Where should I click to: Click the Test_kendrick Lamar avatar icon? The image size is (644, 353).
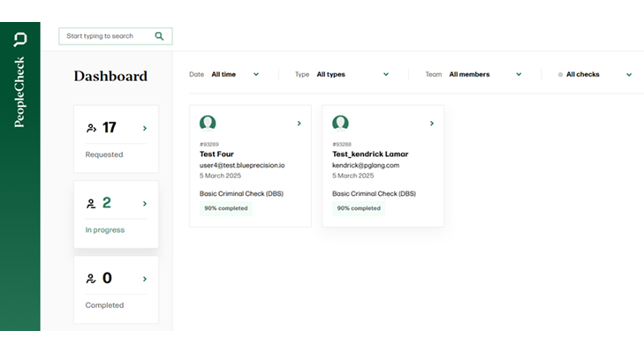tap(340, 123)
